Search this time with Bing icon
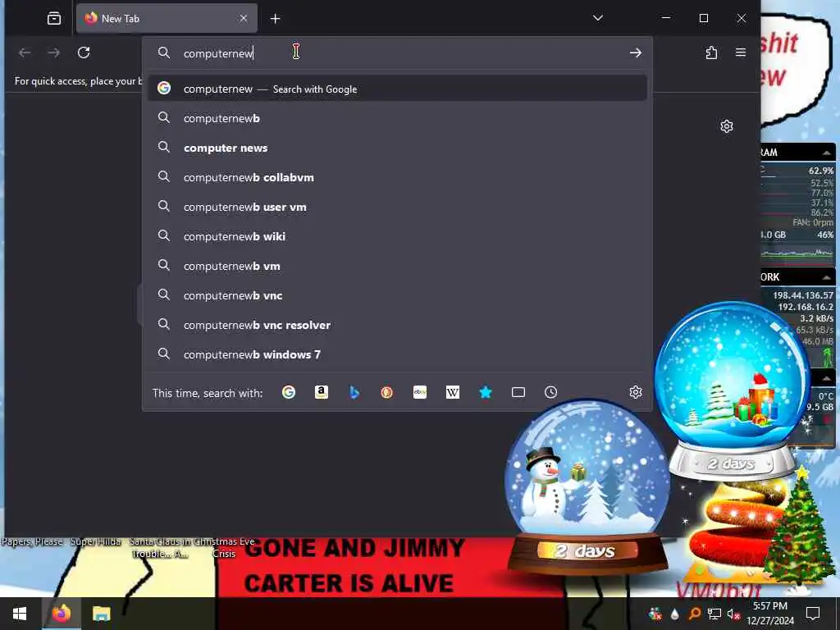840x630 pixels. 354,393
